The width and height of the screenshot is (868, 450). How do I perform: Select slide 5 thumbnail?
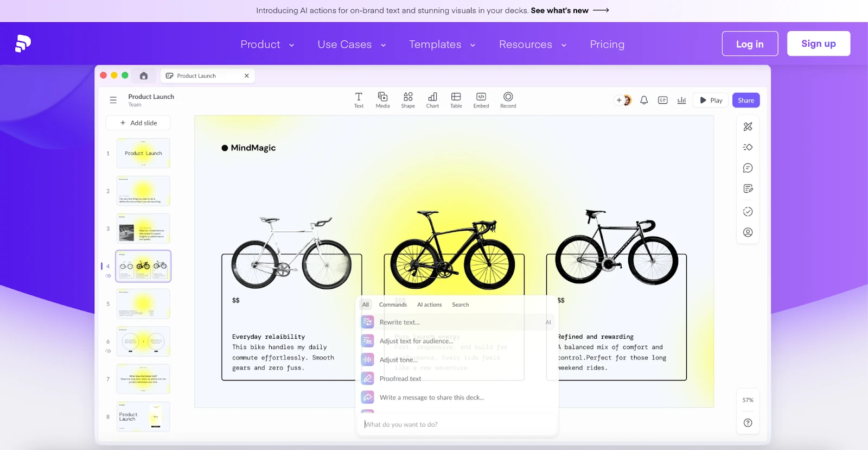pos(143,303)
